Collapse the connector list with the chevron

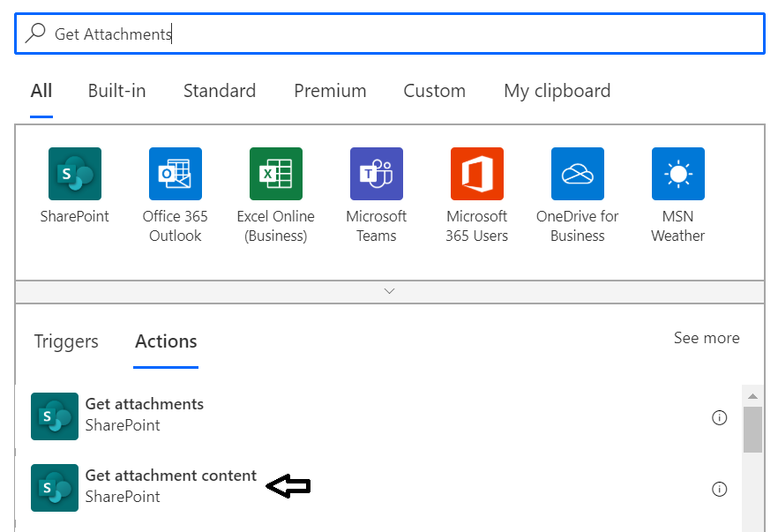coord(389,290)
